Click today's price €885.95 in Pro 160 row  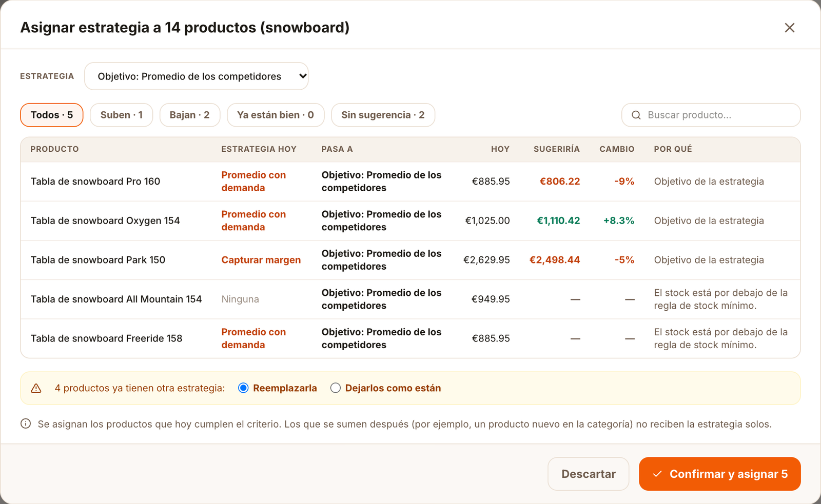tap(491, 182)
